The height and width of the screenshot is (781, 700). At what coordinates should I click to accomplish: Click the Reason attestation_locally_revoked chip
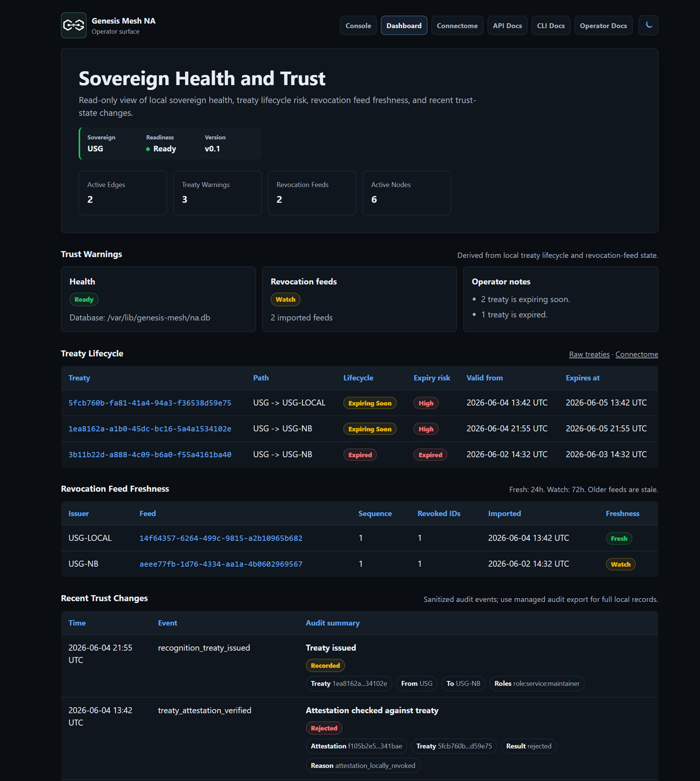pos(363,766)
